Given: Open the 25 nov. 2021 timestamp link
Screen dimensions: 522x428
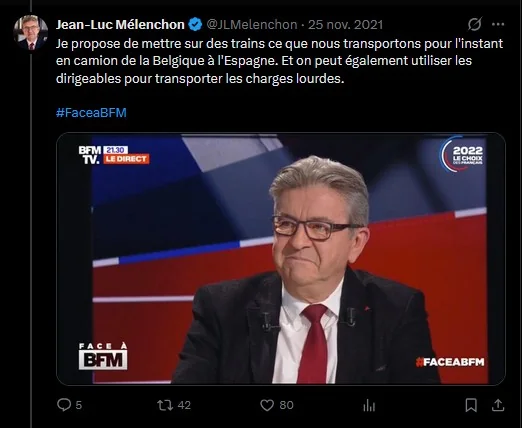Looking at the screenshot, I should click(345, 25).
